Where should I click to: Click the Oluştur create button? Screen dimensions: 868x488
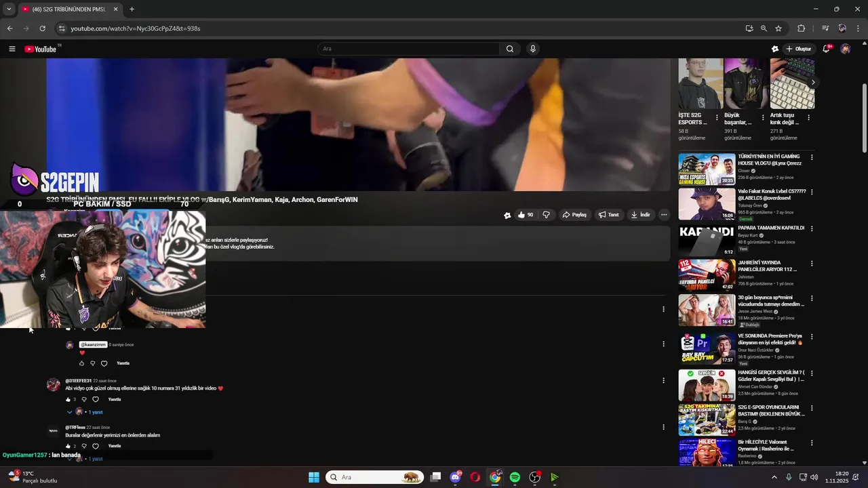[798, 49]
